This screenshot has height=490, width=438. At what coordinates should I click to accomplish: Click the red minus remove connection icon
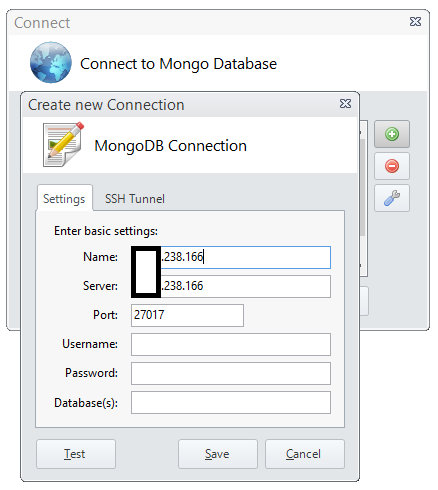[392, 166]
